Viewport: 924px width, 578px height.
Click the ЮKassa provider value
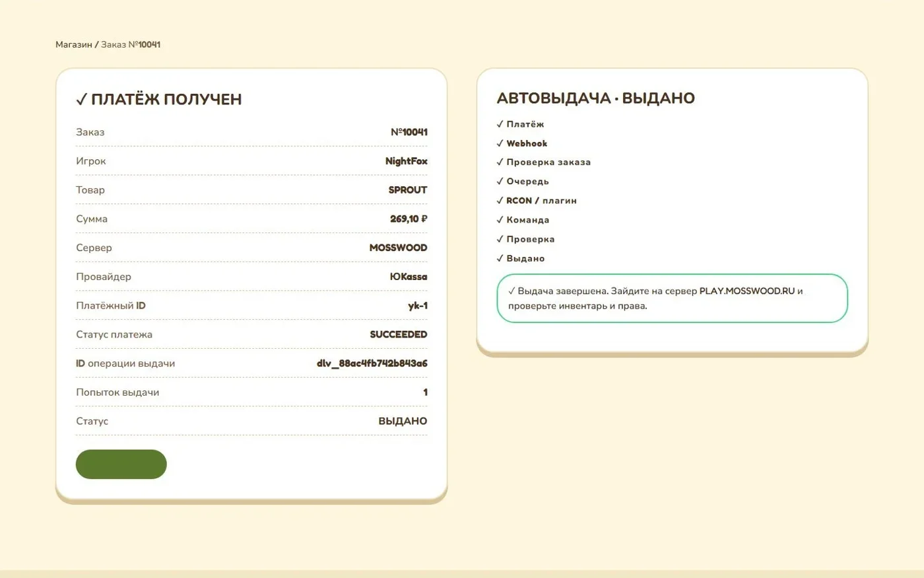pos(409,277)
